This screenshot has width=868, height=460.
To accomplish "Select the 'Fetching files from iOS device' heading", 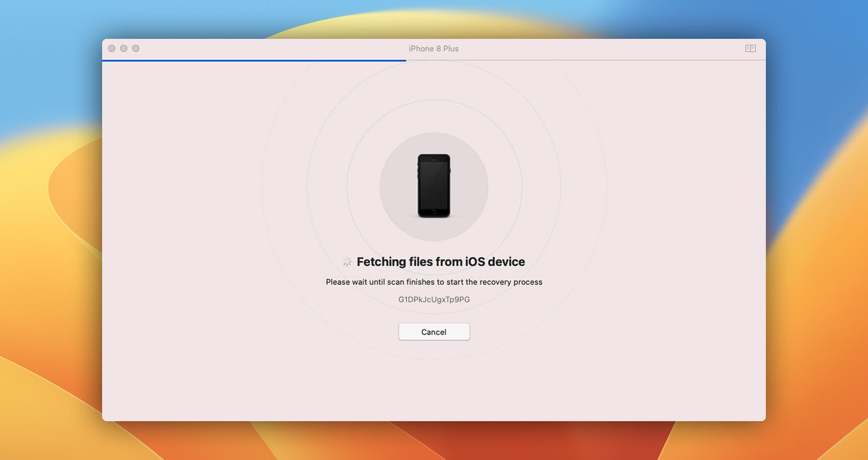I will point(441,262).
